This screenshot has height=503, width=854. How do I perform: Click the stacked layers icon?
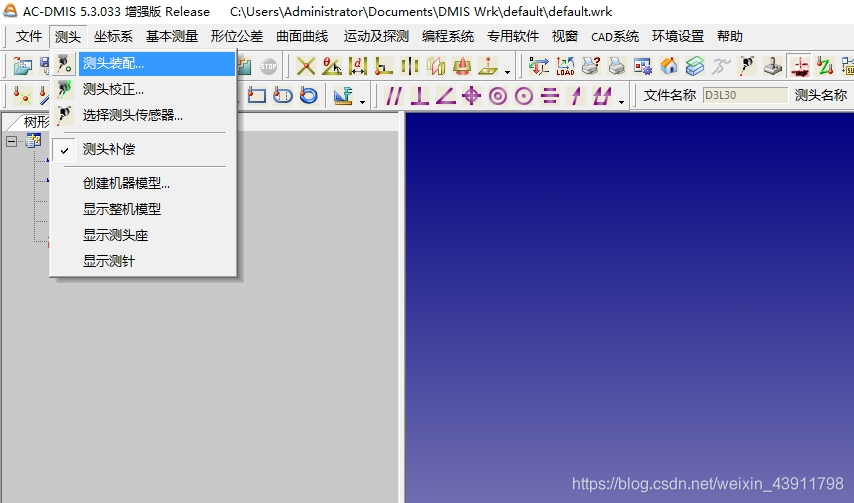pos(695,66)
